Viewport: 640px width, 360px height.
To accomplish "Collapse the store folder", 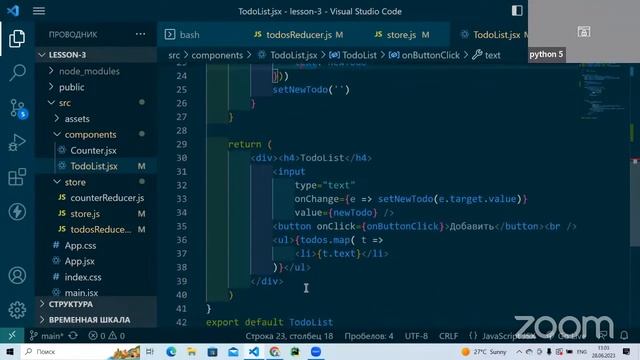I will [75, 182].
